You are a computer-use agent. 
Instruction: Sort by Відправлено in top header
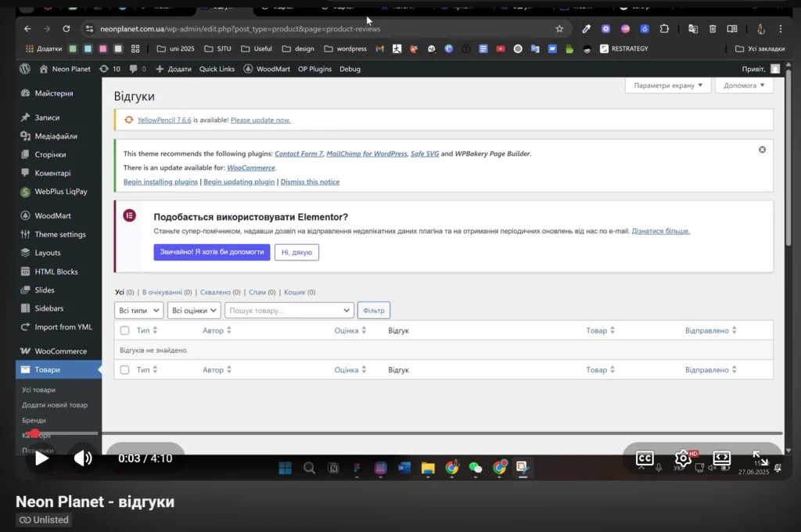pos(711,330)
